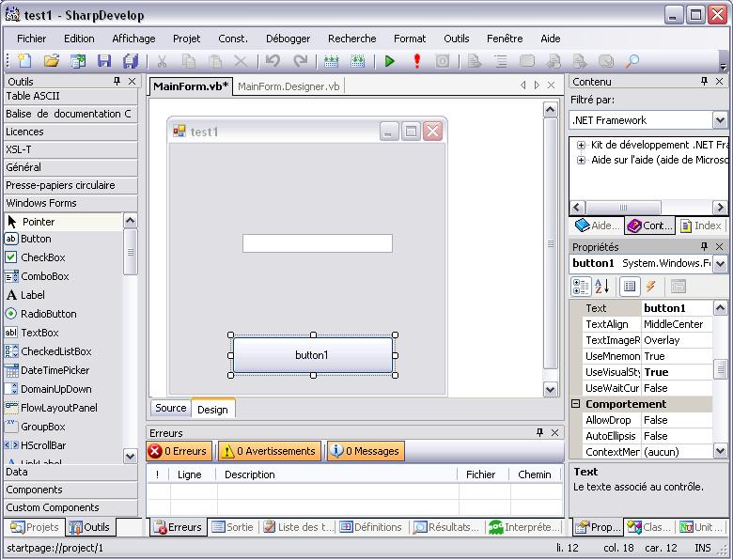Click the magnifier Find icon in the toolbar
This screenshot has height=560, width=733.
tap(632, 61)
